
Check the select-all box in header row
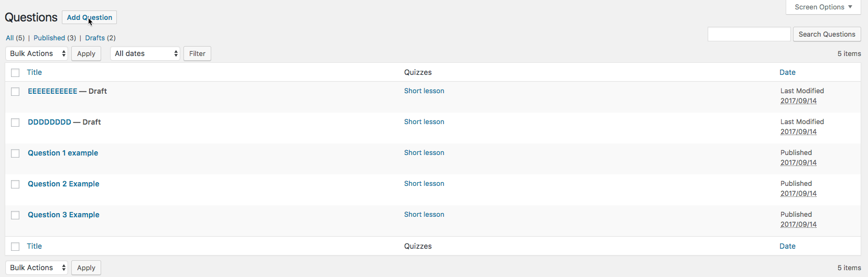16,73
